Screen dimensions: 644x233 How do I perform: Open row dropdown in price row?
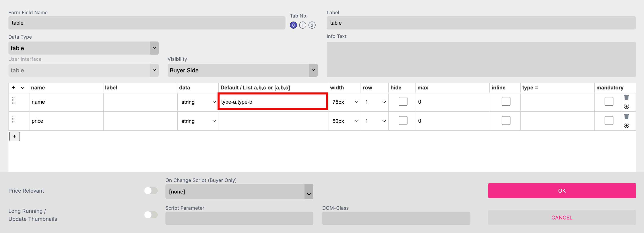[x=375, y=121]
